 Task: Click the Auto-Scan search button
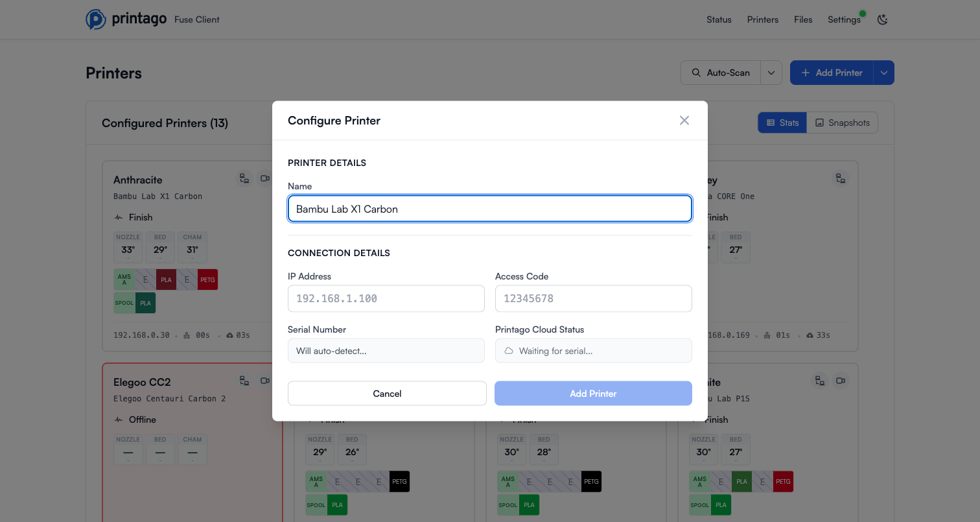click(720, 73)
